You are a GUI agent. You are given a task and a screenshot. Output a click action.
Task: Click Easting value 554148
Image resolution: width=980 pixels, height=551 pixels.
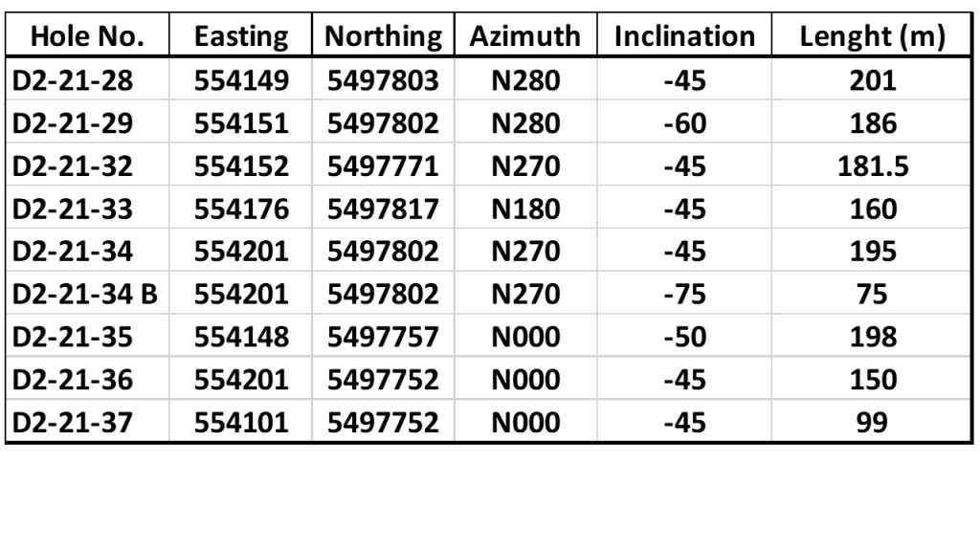point(241,338)
